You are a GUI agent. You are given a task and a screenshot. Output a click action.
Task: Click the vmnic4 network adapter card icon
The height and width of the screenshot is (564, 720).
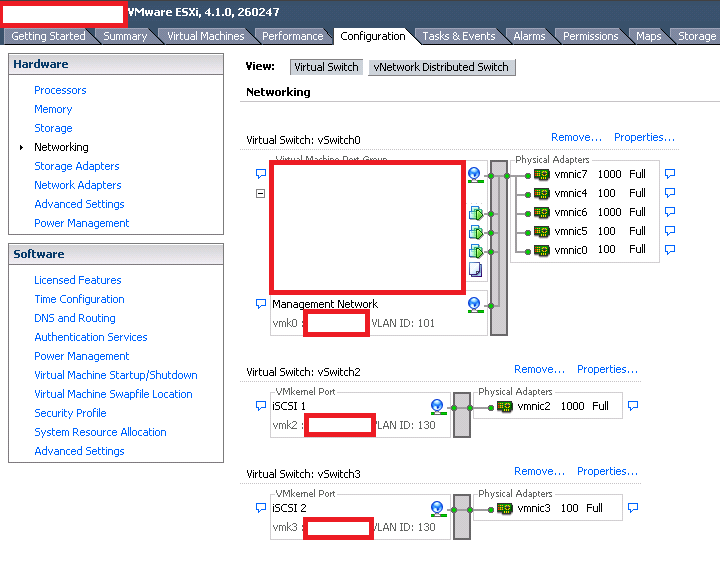coord(542,193)
